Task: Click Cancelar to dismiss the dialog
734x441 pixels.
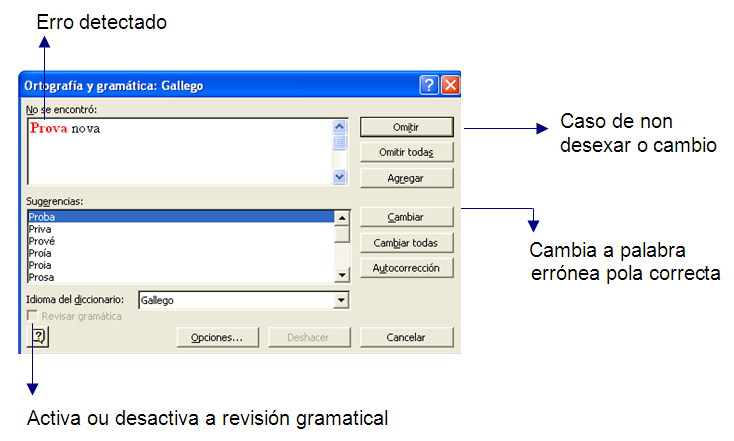Action: coord(406,337)
